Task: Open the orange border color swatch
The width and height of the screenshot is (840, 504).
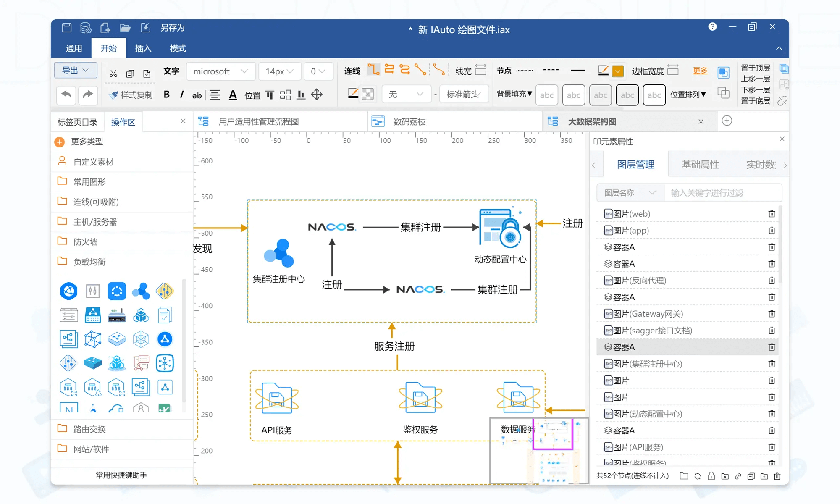Action: pyautogui.click(x=618, y=71)
